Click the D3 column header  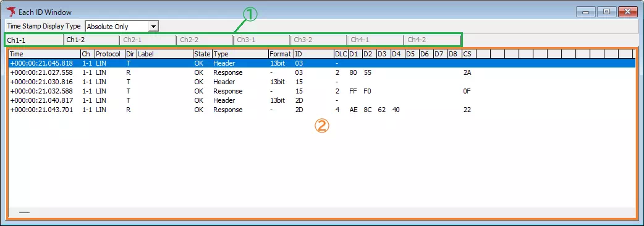point(384,54)
